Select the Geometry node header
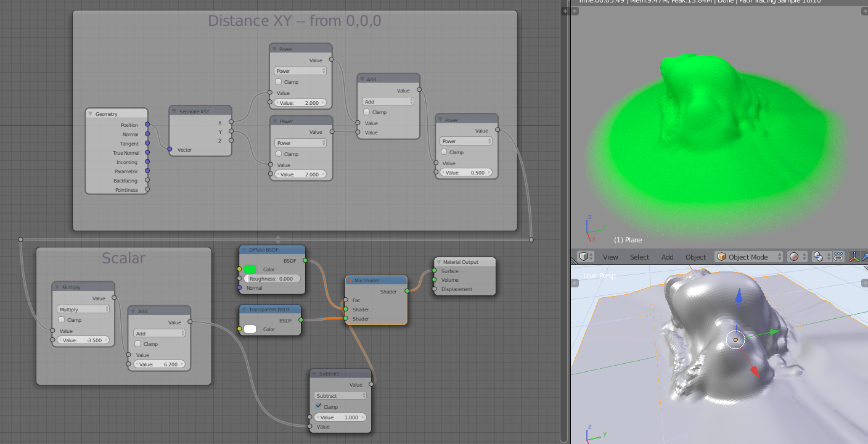868x444 pixels. click(x=117, y=113)
